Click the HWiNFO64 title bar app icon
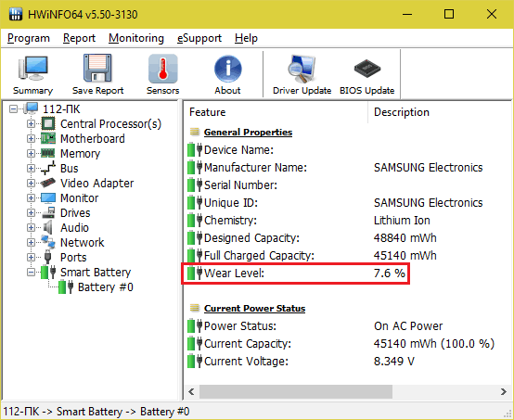This screenshot has width=514, height=420. point(15,14)
